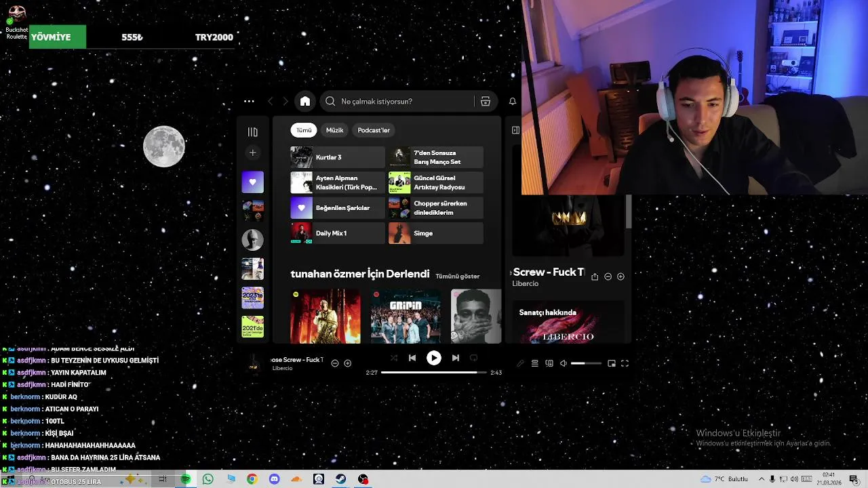Screen dimensions: 868x488
Task: Play the current song
Action: pyautogui.click(x=434, y=358)
